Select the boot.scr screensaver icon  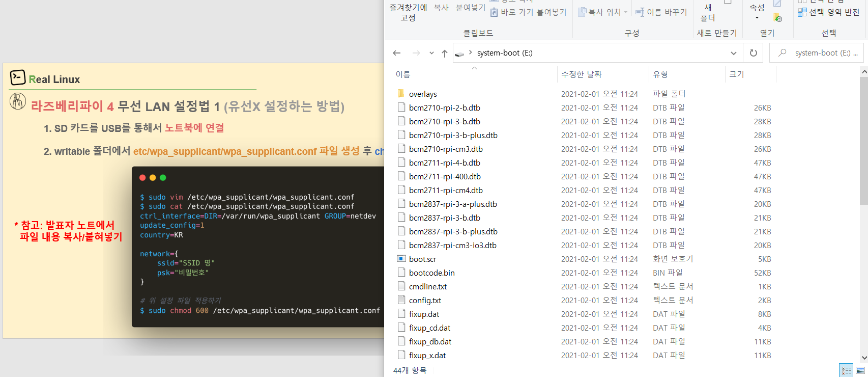(401, 259)
